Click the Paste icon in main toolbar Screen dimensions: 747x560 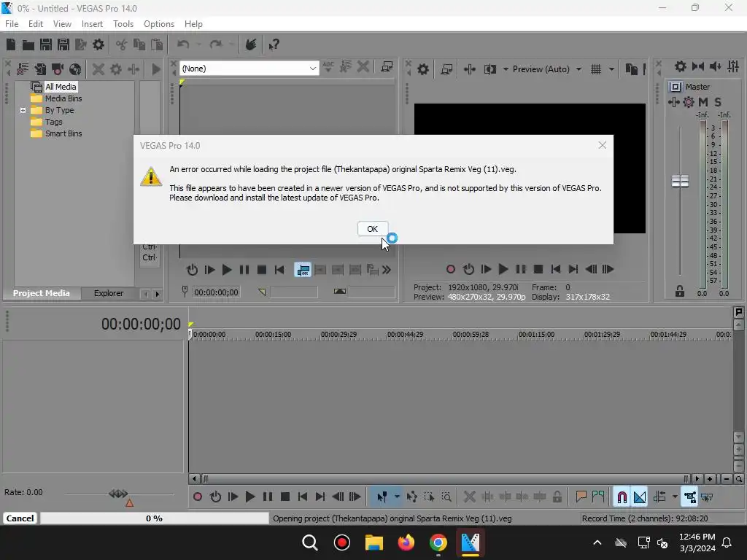[157, 44]
